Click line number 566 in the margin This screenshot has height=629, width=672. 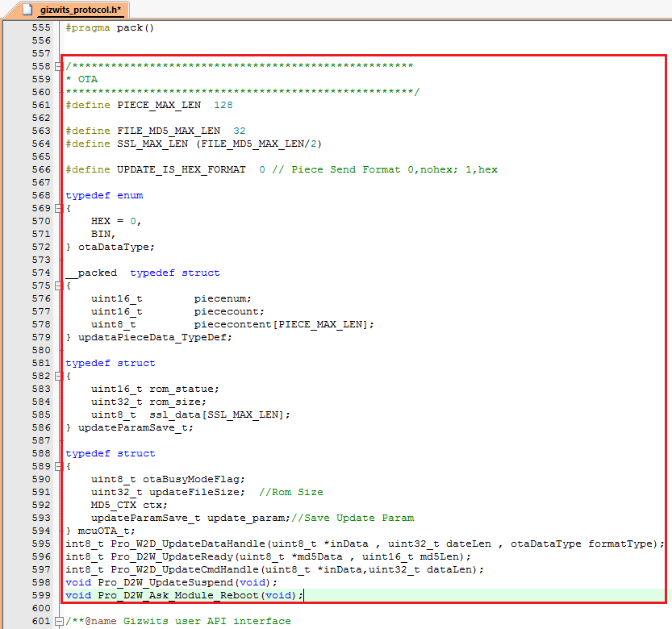40,169
